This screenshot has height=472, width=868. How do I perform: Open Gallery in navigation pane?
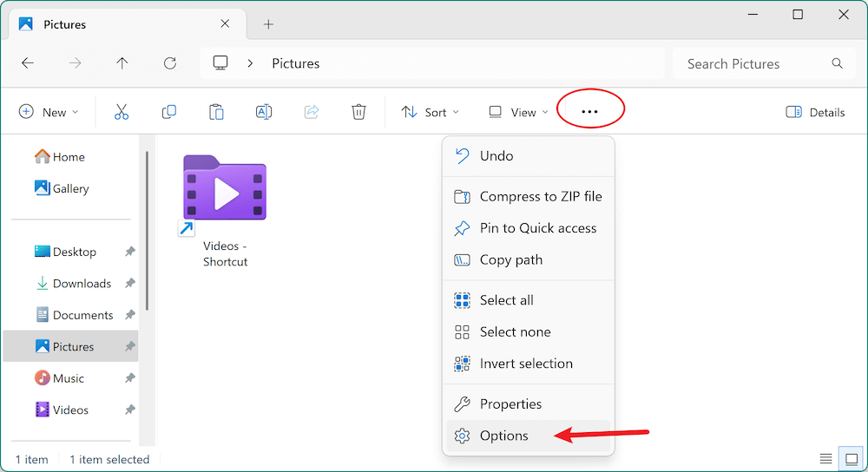(62, 188)
